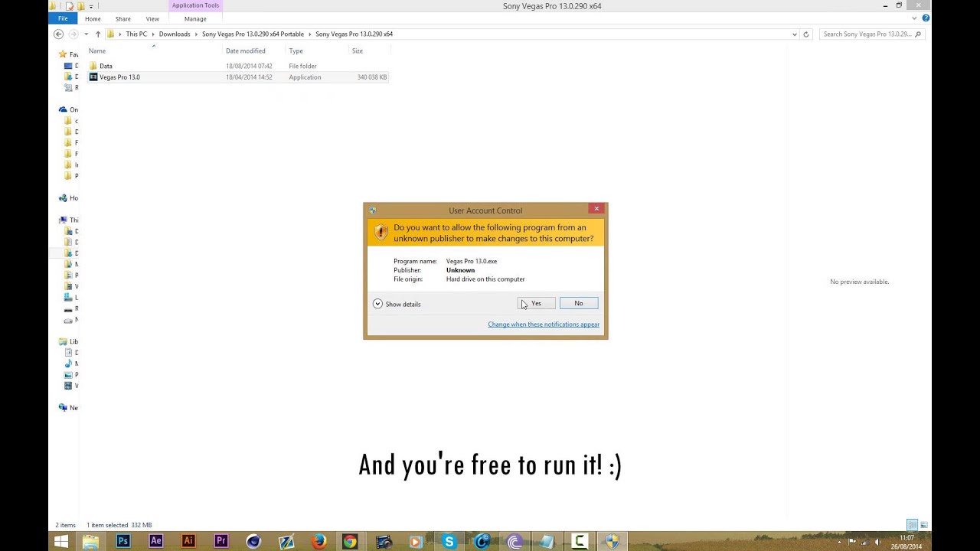Go back in Explorer navigation

[x=58, y=34]
